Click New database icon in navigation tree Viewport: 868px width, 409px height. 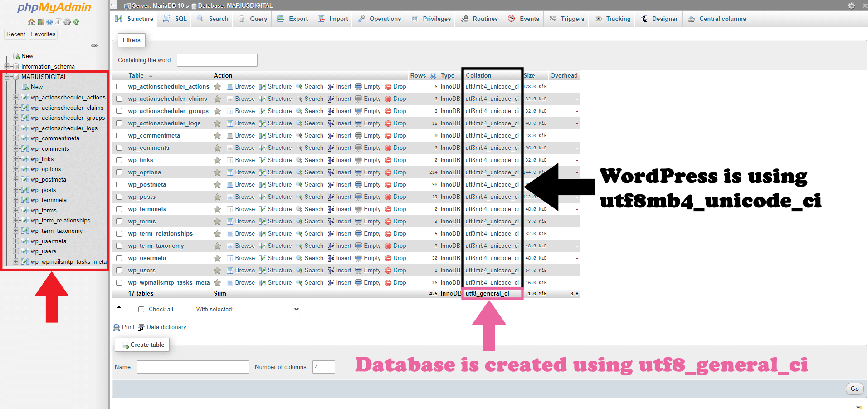point(16,56)
